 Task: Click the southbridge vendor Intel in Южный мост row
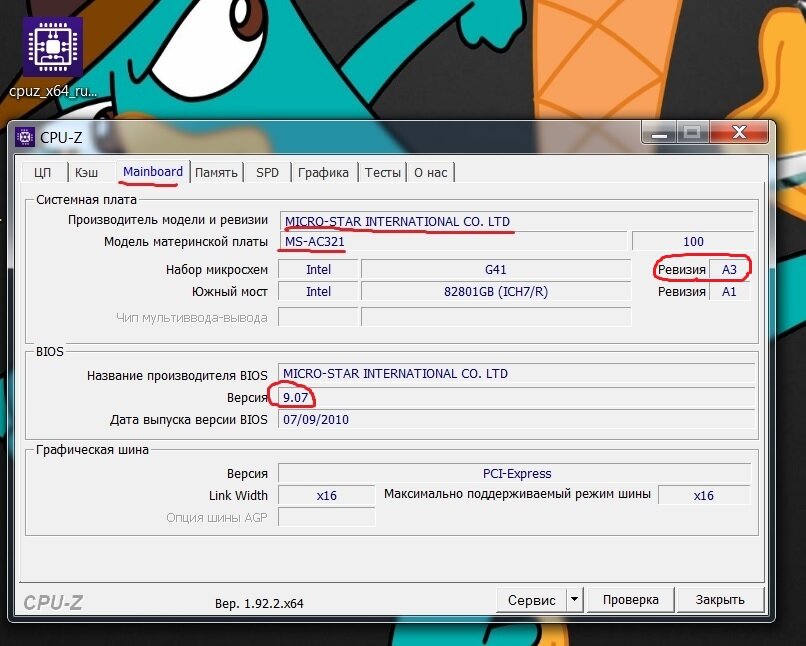(x=318, y=291)
